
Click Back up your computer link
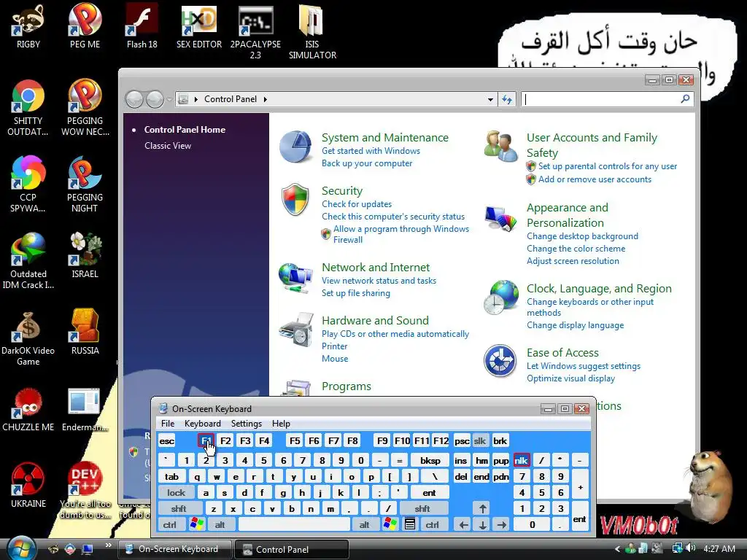[x=367, y=163]
